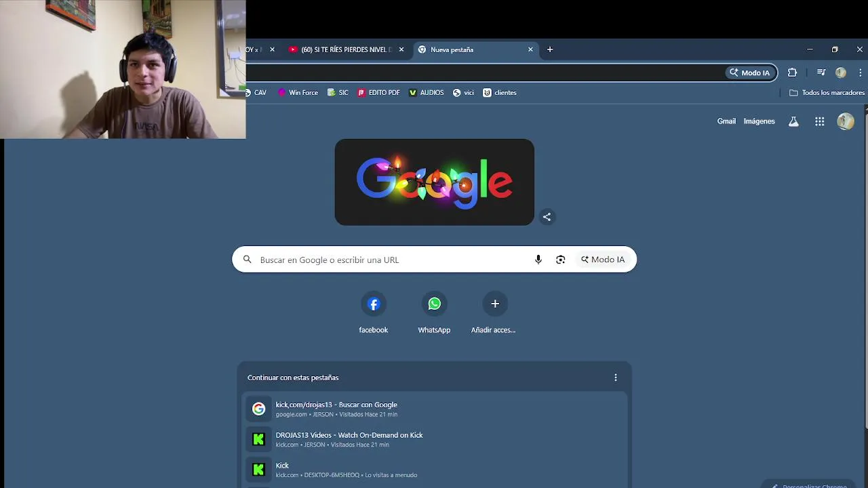868x488 pixels.
Task: Open the facebook shortcut
Action: click(374, 313)
